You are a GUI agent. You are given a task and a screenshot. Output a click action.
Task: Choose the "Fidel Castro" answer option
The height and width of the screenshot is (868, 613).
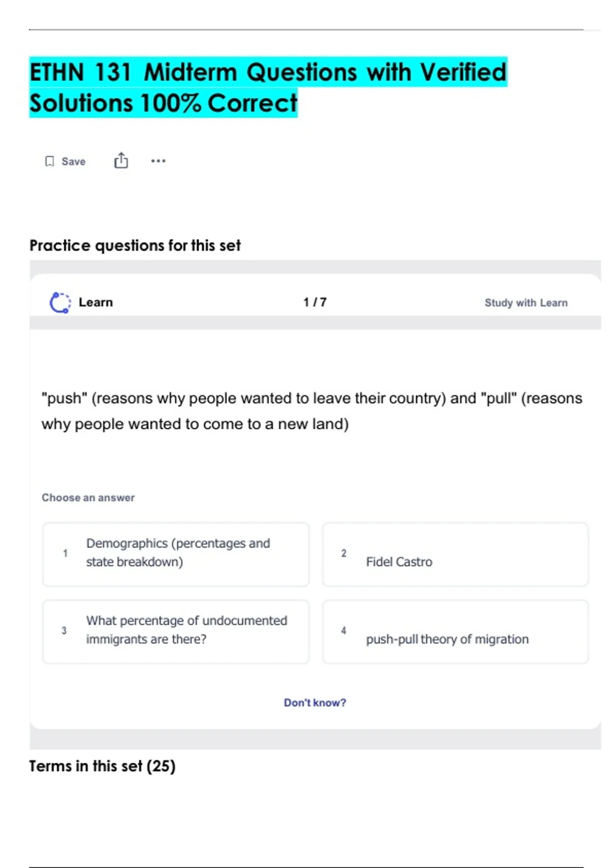(399, 562)
